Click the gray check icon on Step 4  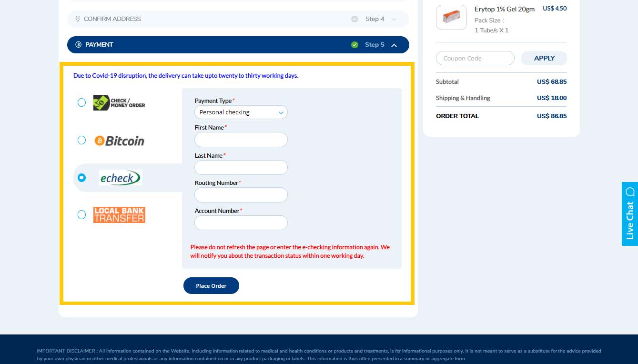tap(354, 19)
